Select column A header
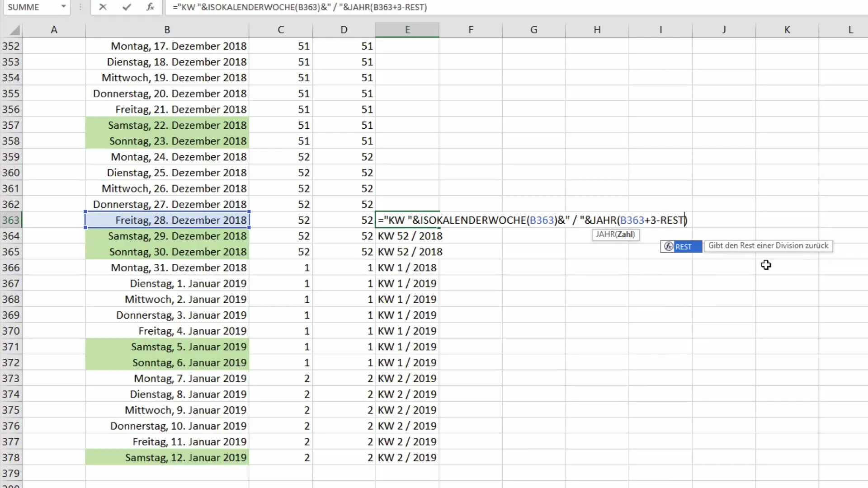The height and width of the screenshot is (488, 868). click(x=54, y=30)
